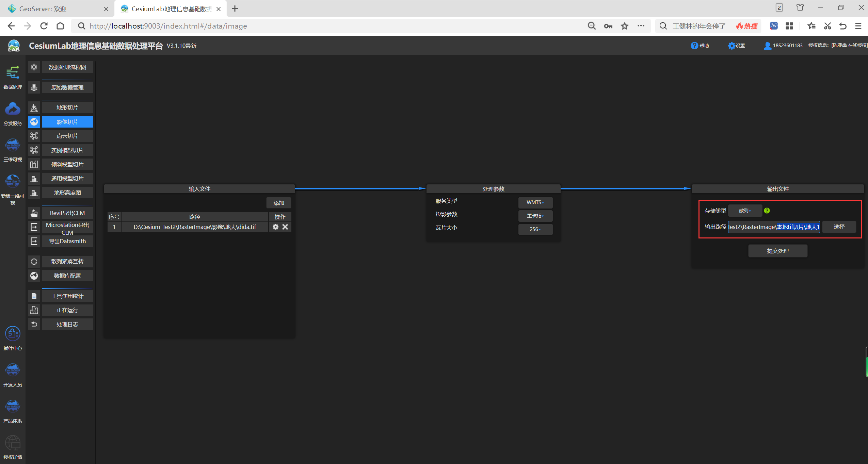Click the 提交处理 button
The image size is (868, 464).
[x=778, y=251]
